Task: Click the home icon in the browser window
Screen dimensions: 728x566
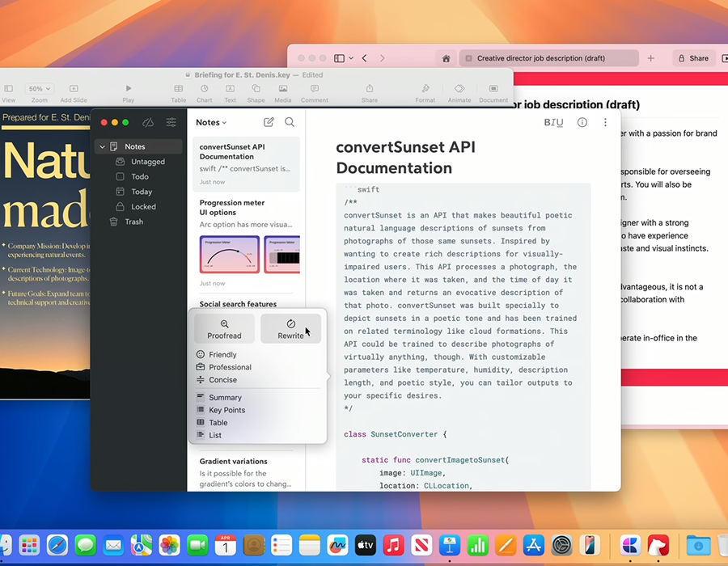Action: (447, 58)
